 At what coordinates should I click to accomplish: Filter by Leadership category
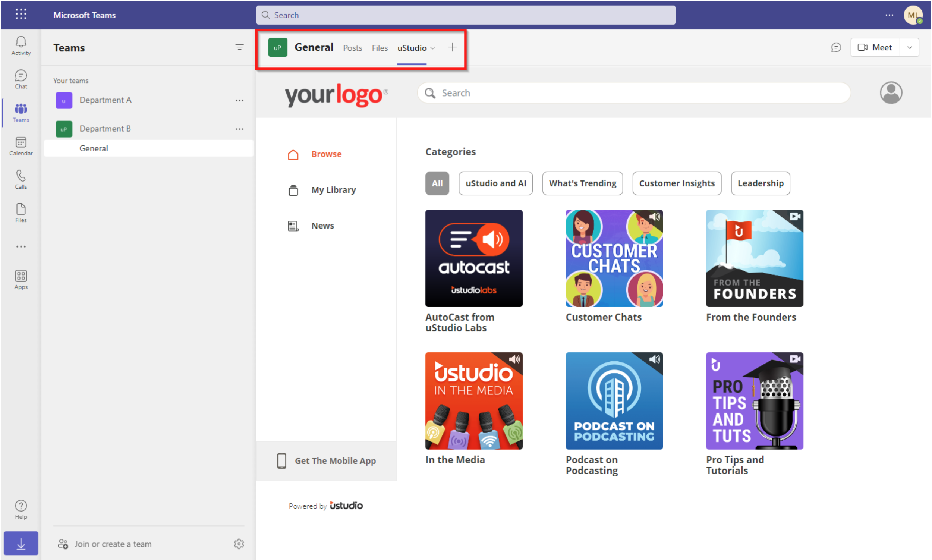(760, 183)
